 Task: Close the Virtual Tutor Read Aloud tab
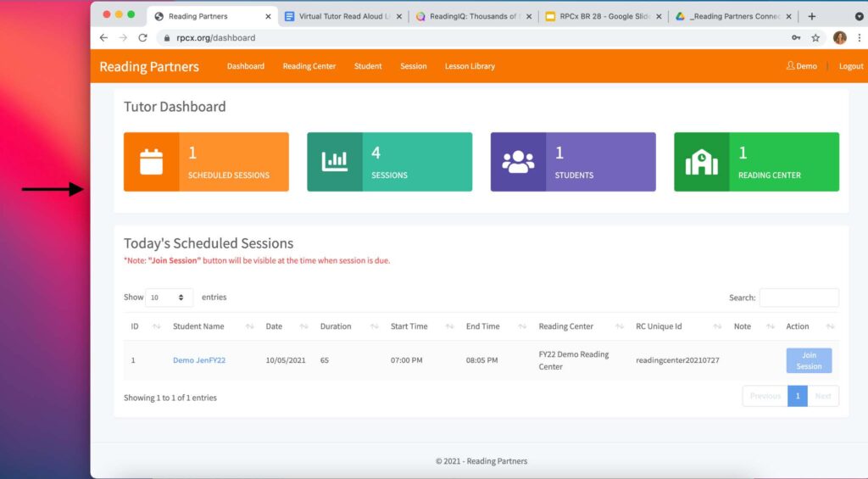pos(399,17)
